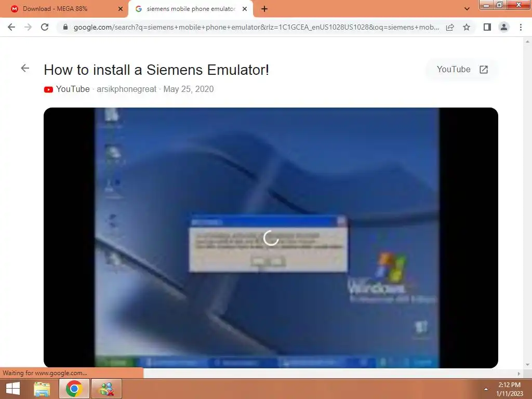Image resolution: width=532 pixels, height=399 pixels.
Task: Go back using browser back arrow
Action: pos(11,27)
